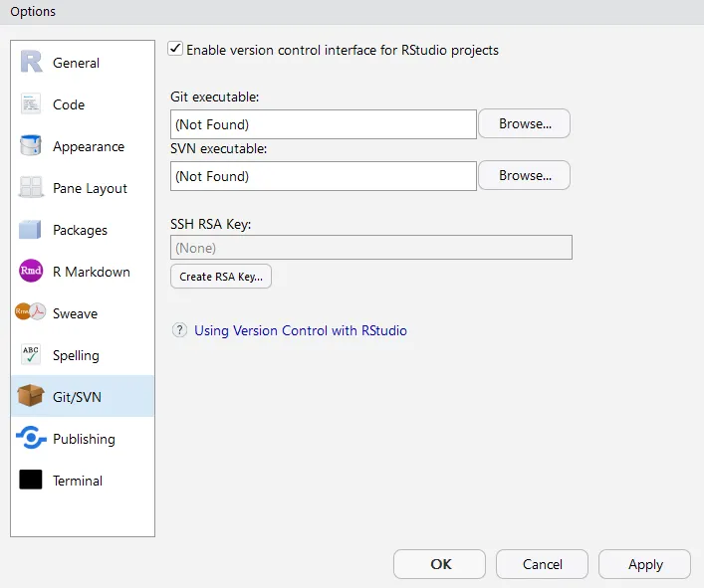This screenshot has width=704, height=588.
Task: Click the Pane Layout grid icon
Action: (x=31, y=188)
